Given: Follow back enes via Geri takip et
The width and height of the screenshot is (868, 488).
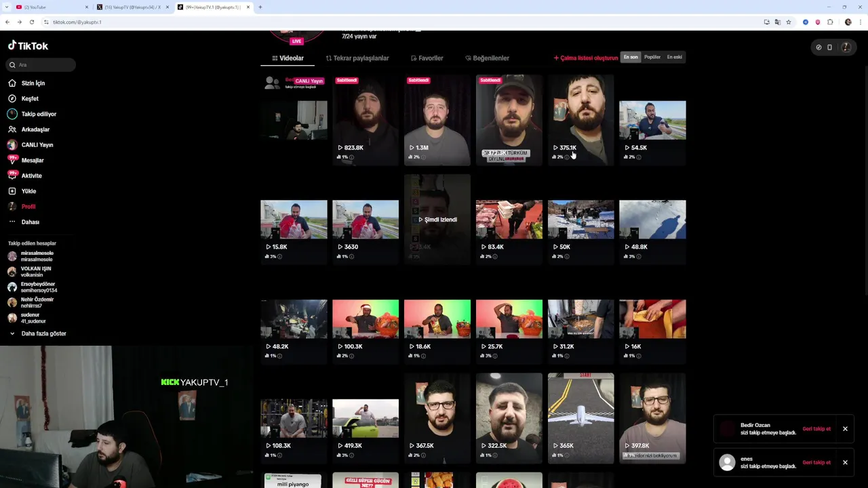Looking at the screenshot, I should click(816, 463).
